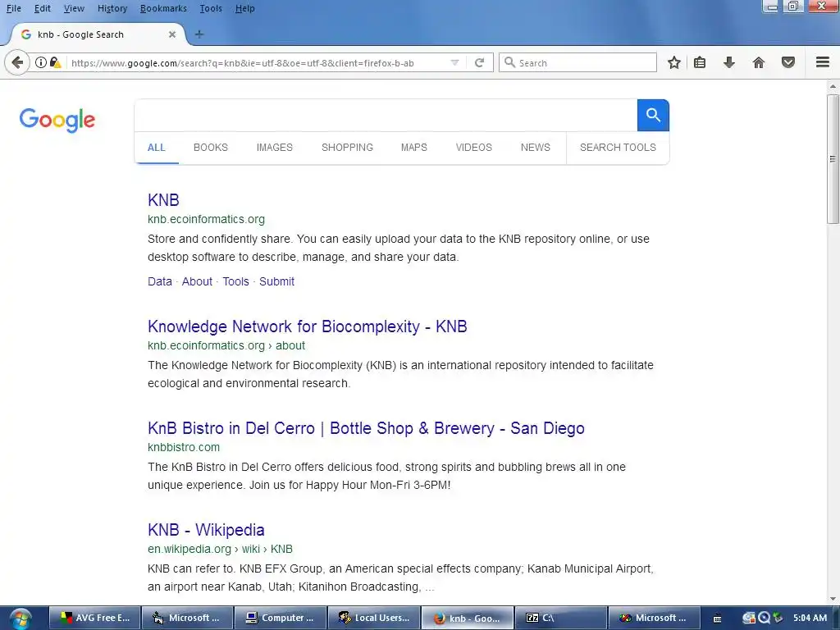Click the scrollbar down arrow
This screenshot has height=630, width=840.
tap(833, 599)
